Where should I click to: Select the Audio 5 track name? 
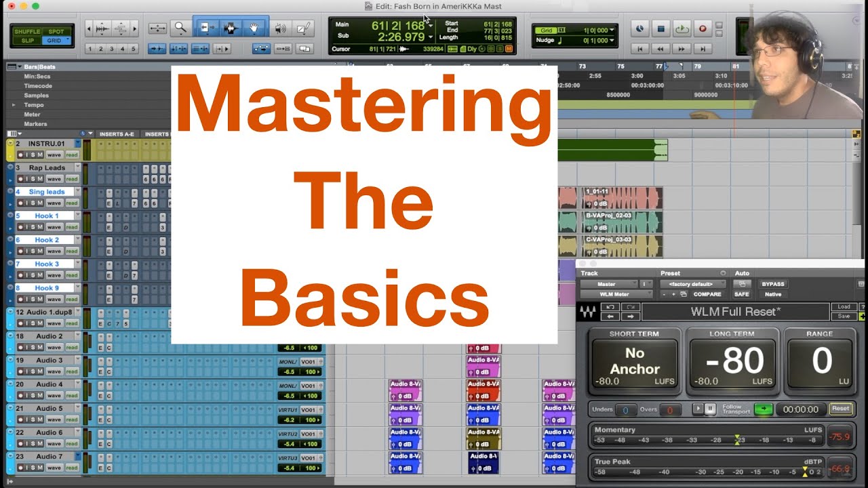tap(49, 408)
